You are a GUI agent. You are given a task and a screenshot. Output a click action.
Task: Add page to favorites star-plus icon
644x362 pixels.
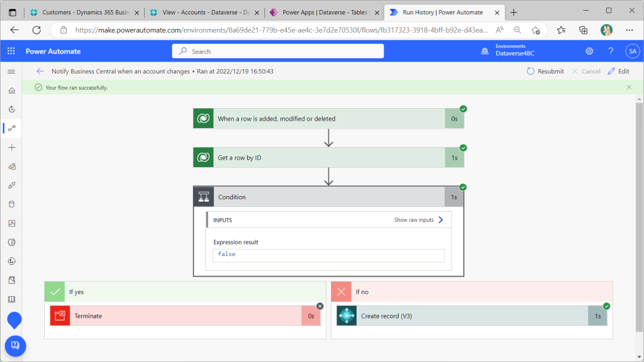pos(536,30)
